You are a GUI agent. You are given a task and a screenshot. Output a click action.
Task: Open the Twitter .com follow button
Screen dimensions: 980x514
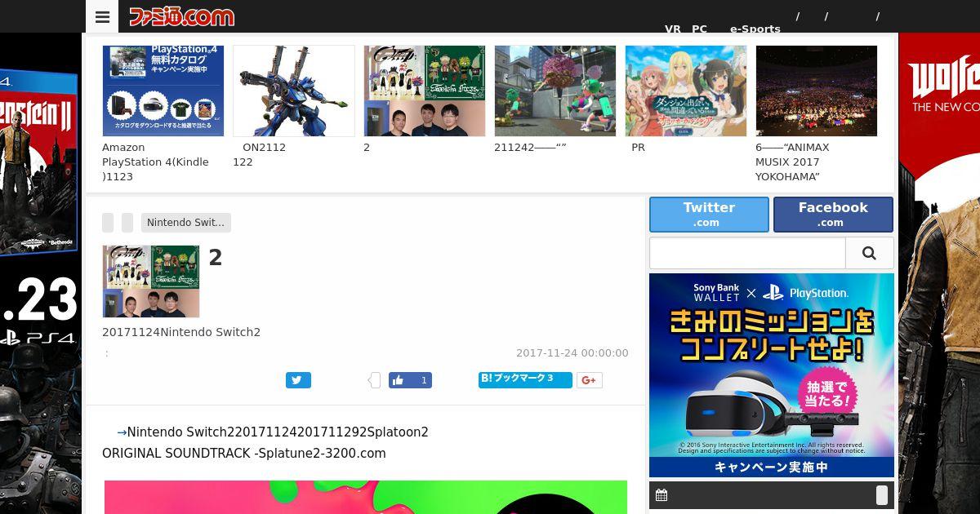[x=709, y=214]
